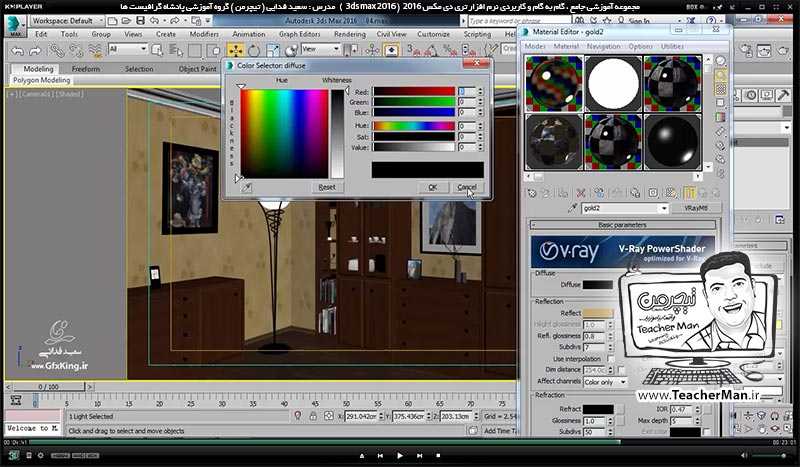Switch to the Freeform ribbon tab
The height and width of the screenshot is (467, 800).
click(x=86, y=69)
